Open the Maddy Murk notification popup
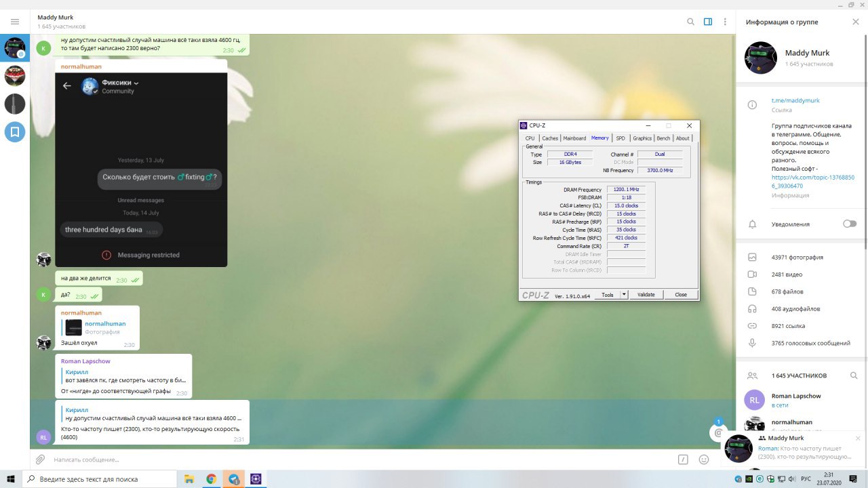The width and height of the screenshot is (868, 488). point(793,448)
